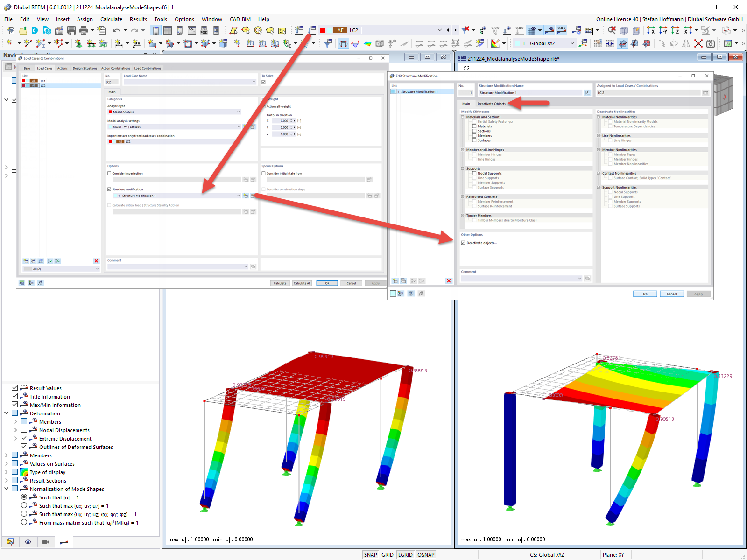Toggle the Consider imperfection checkbox
Image resolution: width=747 pixels, height=560 pixels.
(109, 173)
